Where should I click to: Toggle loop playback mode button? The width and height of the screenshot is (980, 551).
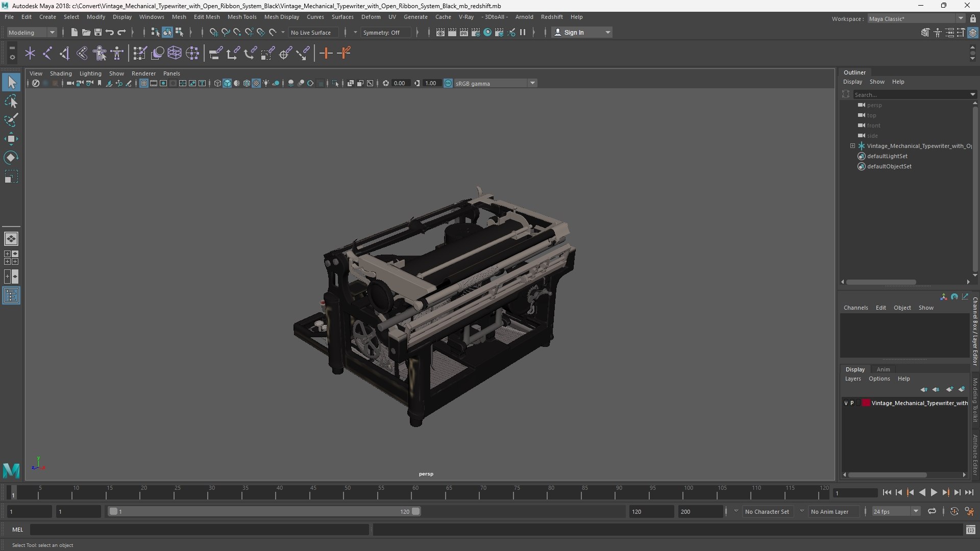932,511
